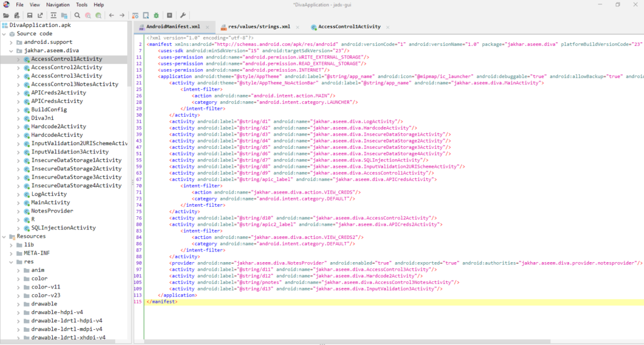Click the NotesProvider provider line in manifest

click(407, 263)
